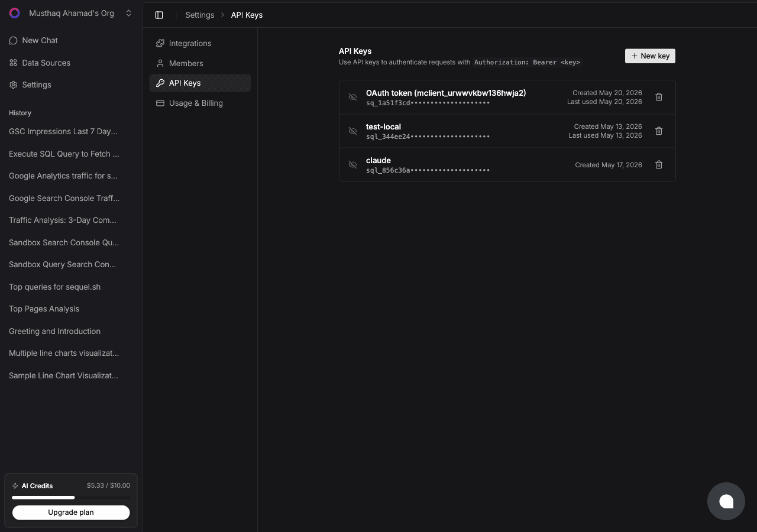This screenshot has height=532, width=757.
Task: Click Created May 17, 2026 text
Action: (609, 165)
